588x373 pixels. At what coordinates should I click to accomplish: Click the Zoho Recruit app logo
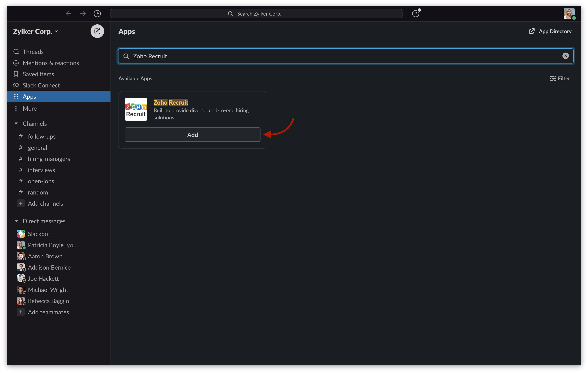(x=136, y=109)
